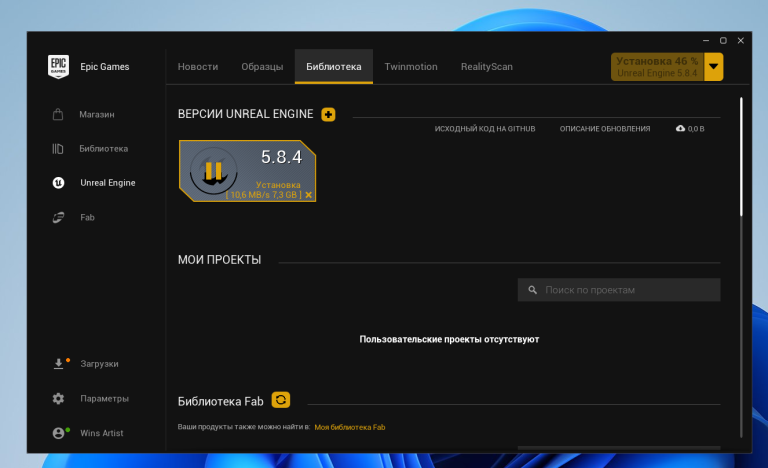Switch to the Новости tab
Viewport: 768px width, 468px height.
pyautogui.click(x=198, y=67)
